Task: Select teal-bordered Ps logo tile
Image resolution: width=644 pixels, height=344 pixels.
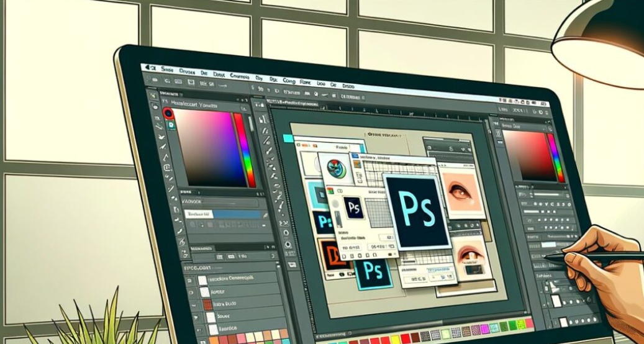Action: click(373, 273)
